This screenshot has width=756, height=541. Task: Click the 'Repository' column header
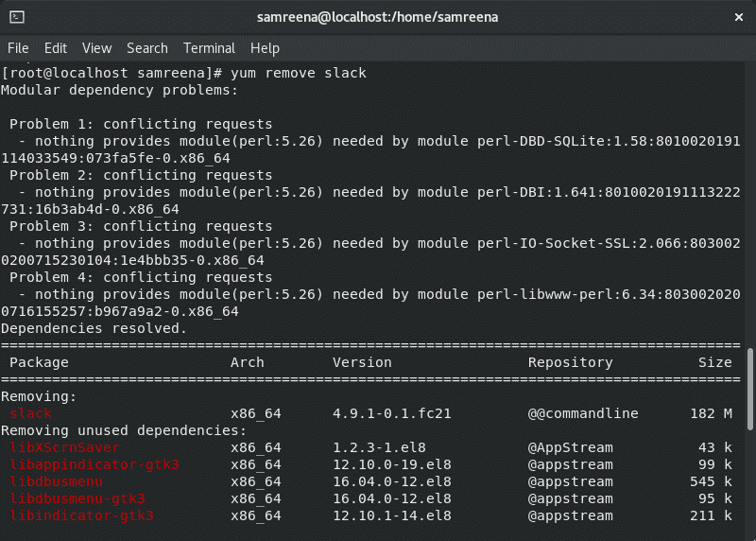coord(571,362)
